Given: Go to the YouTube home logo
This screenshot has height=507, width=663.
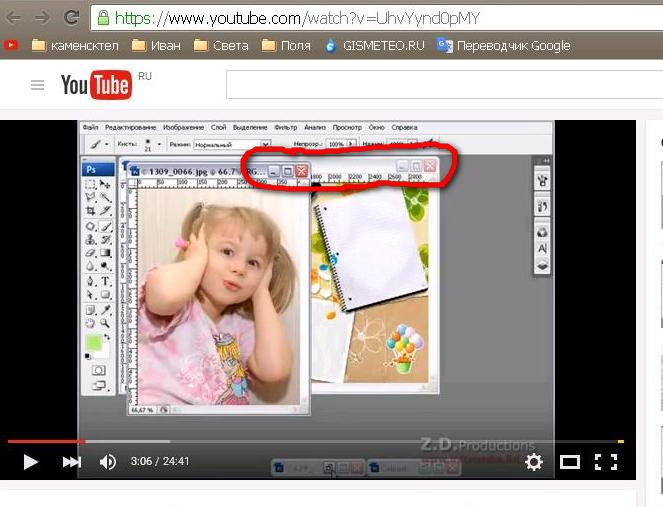Looking at the screenshot, I should pyautogui.click(x=96, y=86).
